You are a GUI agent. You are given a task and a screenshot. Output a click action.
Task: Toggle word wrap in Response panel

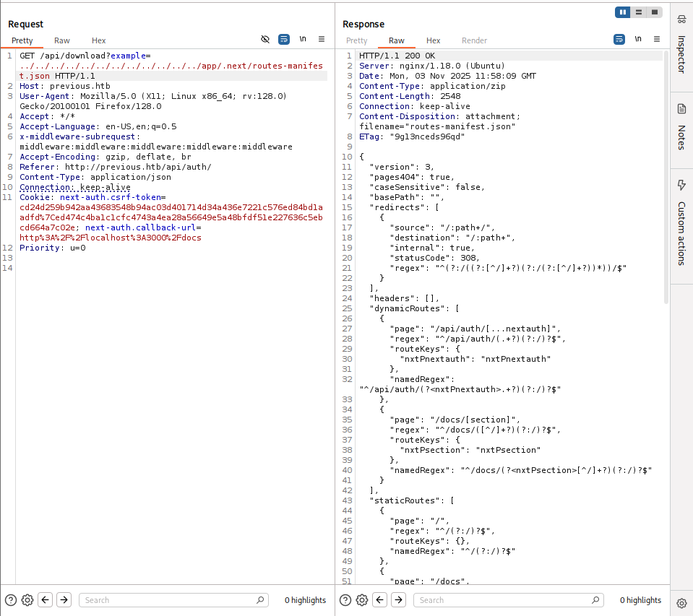tap(619, 39)
